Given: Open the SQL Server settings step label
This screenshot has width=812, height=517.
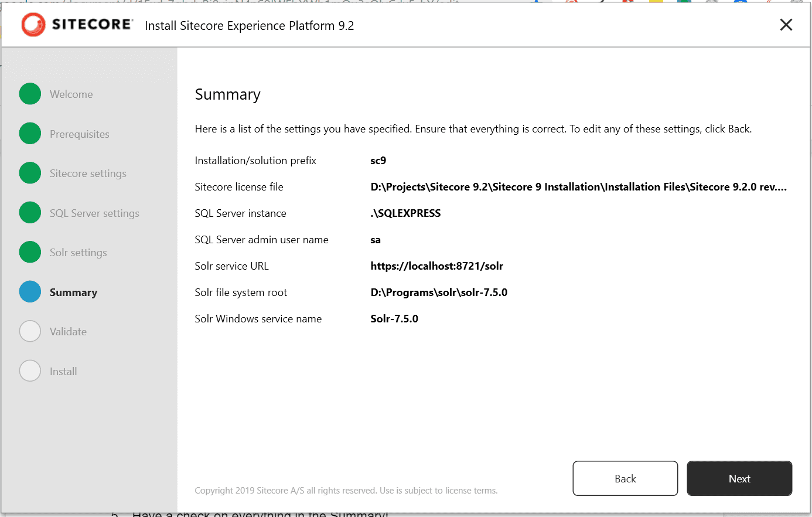Looking at the screenshot, I should (x=94, y=213).
